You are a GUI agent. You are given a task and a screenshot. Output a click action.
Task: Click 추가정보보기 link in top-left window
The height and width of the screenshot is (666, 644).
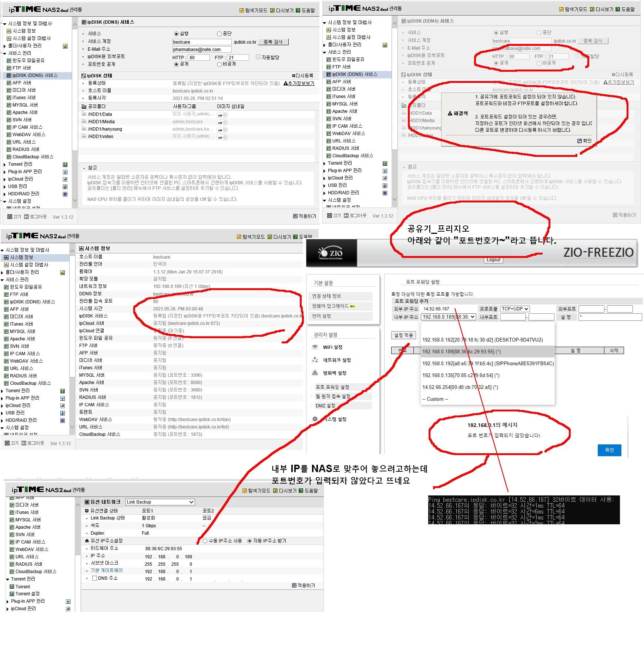coord(299,84)
